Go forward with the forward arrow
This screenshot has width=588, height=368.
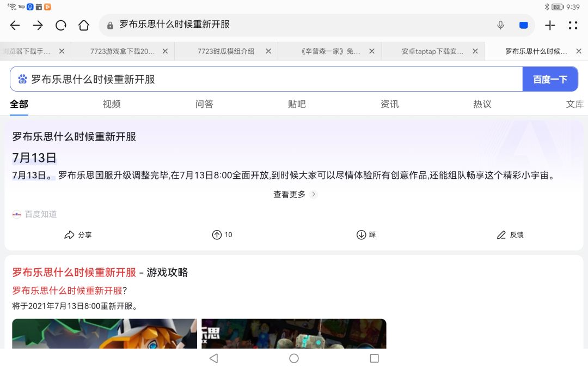coord(38,26)
